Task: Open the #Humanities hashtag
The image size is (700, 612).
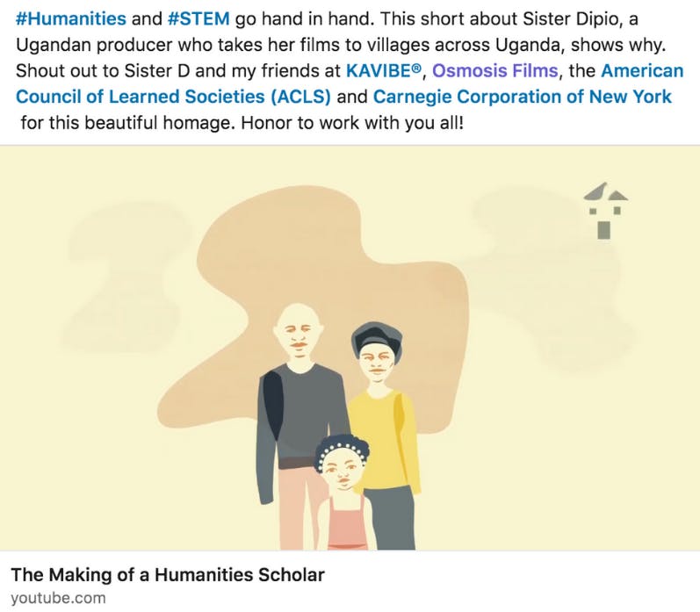Action: click(x=71, y=18)
